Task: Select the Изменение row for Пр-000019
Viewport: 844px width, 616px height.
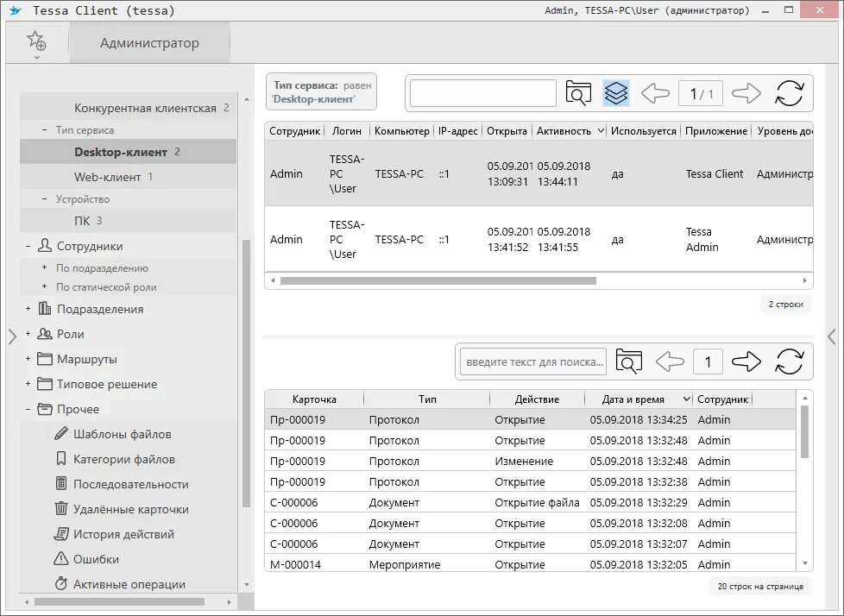Action: tap(530, 461)
